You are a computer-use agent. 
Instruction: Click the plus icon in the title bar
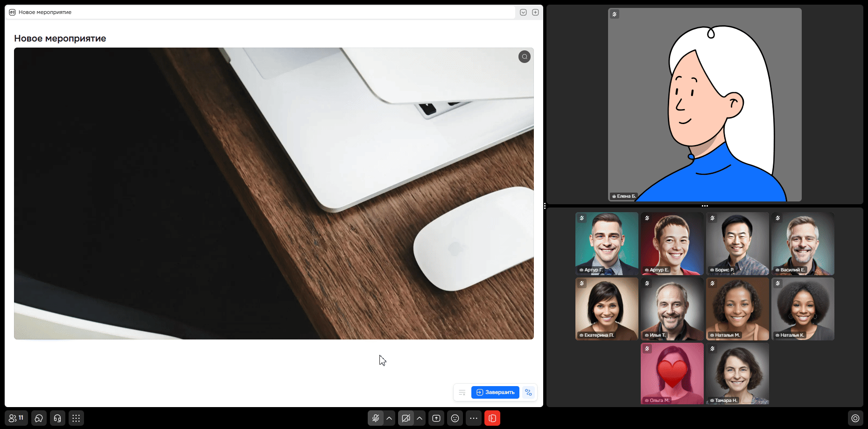click(x=535, y=13)
